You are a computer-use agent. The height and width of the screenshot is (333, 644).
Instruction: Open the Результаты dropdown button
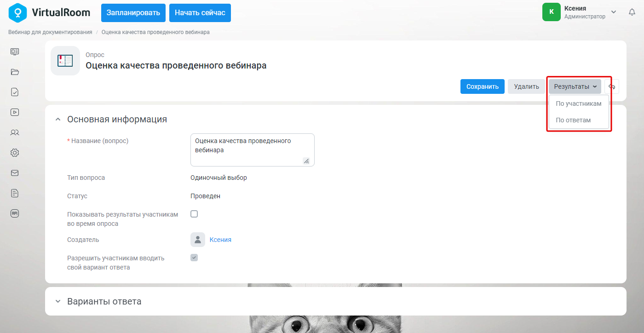(575, 86)
